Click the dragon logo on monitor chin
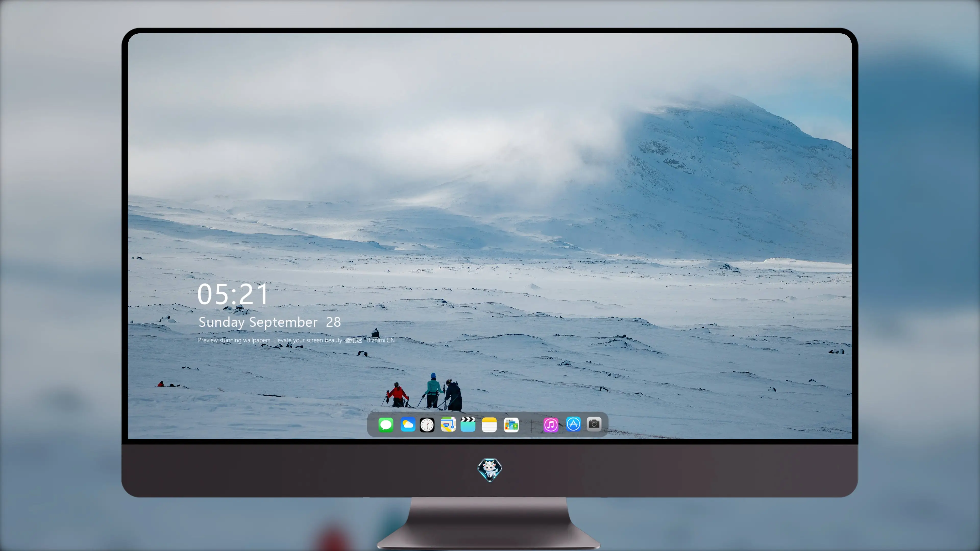Image resolution: width=980 pixels, height=551 pixels. pyautogui.click(x=490, y=470)
